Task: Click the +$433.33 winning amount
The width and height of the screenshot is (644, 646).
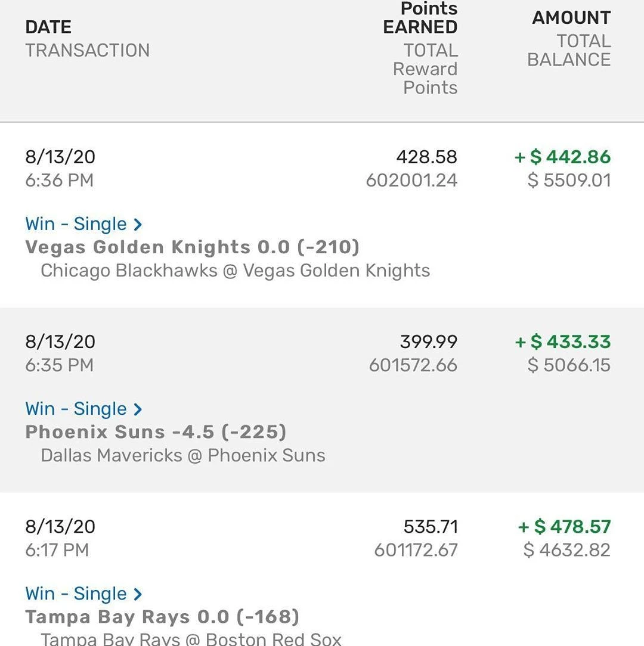Action: [x=563, y=342]
